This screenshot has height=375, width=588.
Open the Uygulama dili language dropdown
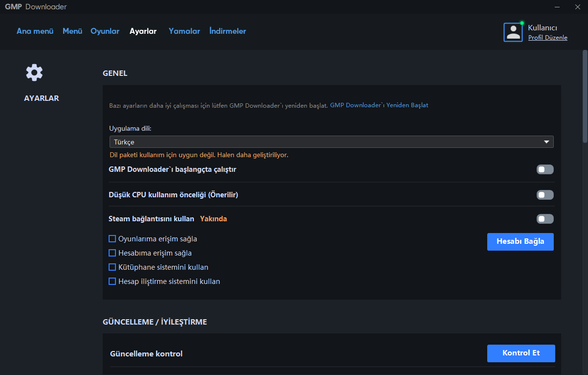pos(331,142)
